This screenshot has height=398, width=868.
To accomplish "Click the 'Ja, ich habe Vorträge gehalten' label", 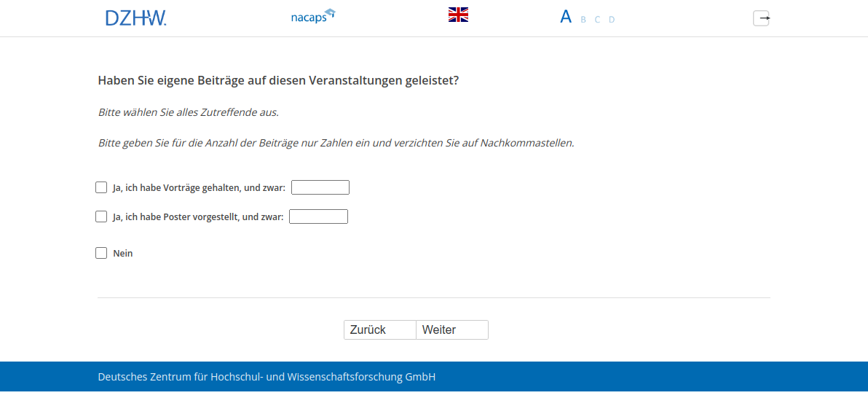I will click(x=198, y=188).
